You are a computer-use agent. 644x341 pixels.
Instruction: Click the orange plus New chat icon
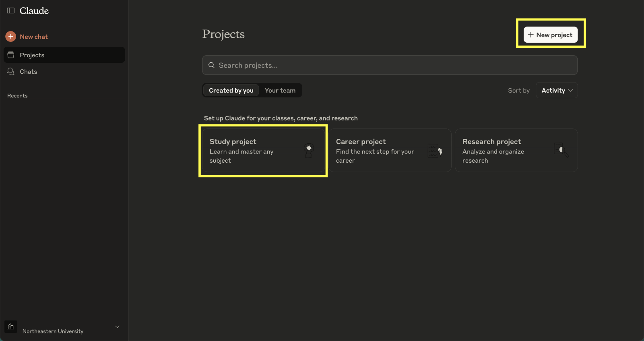[x=11, y=37]
